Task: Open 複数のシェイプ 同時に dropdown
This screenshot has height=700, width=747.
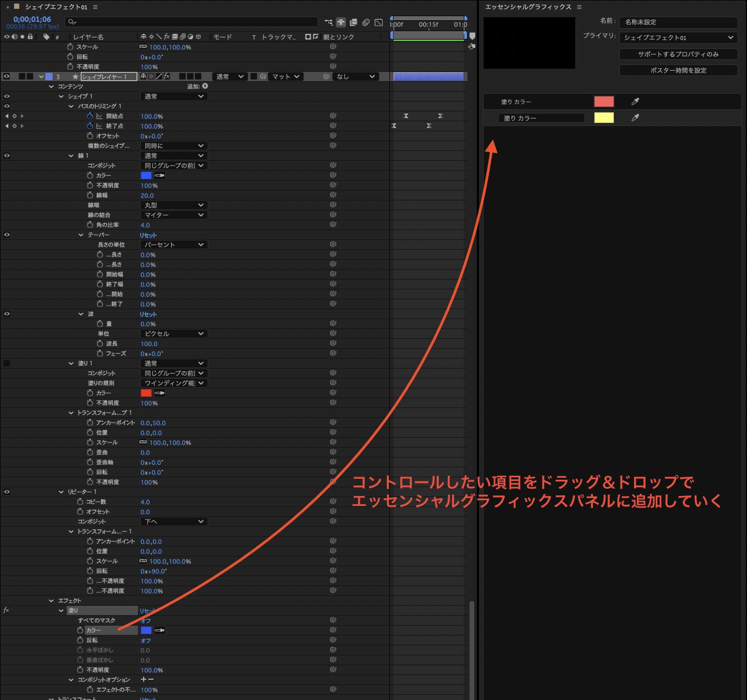Action: coord(174,146)
